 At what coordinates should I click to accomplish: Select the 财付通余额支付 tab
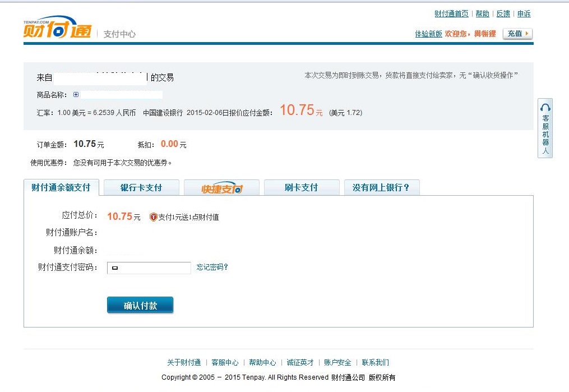point(61,187)
